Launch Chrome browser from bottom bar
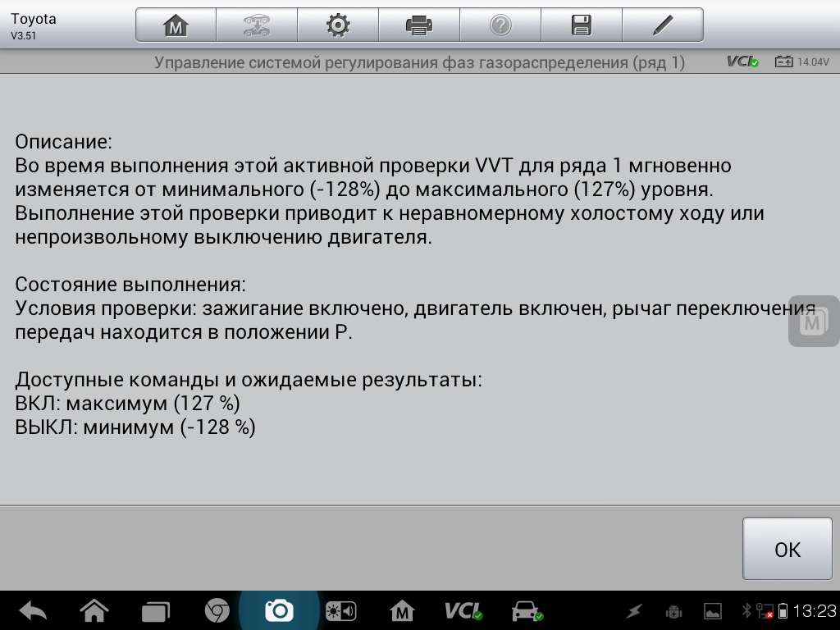The image size is (840, 630). 217,610
